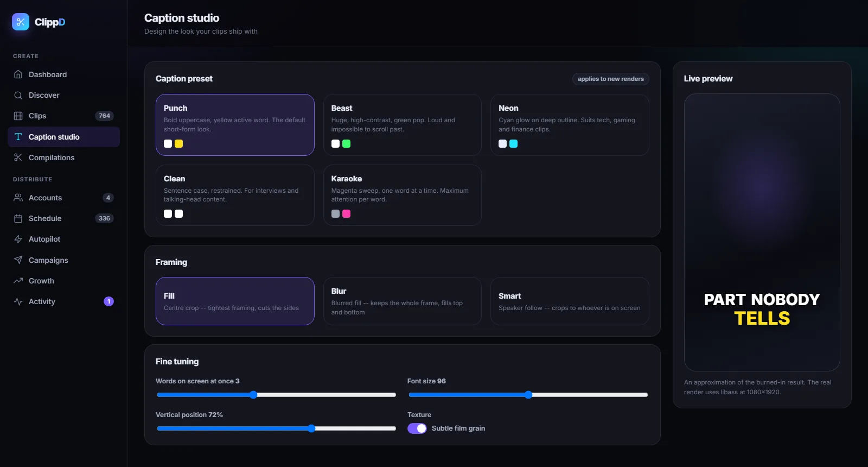Click the Vertical position slider
The image size is (868, 467).
click(x=276, y=428)
